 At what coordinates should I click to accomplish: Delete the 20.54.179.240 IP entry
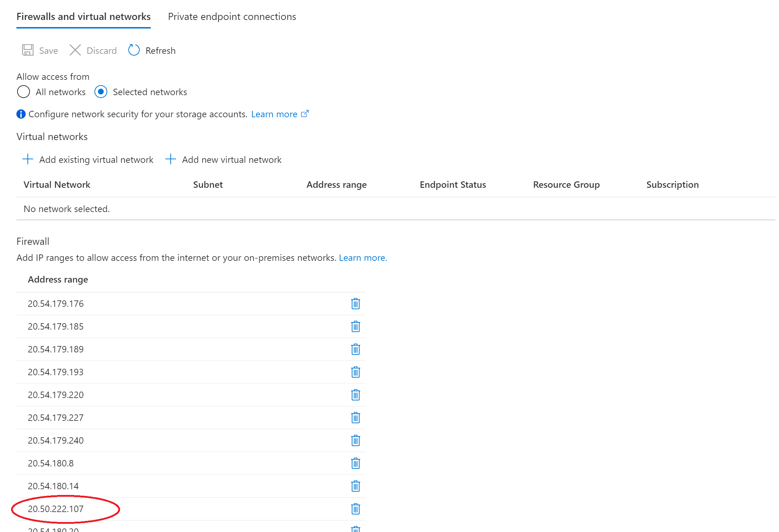tap(355, 440)
